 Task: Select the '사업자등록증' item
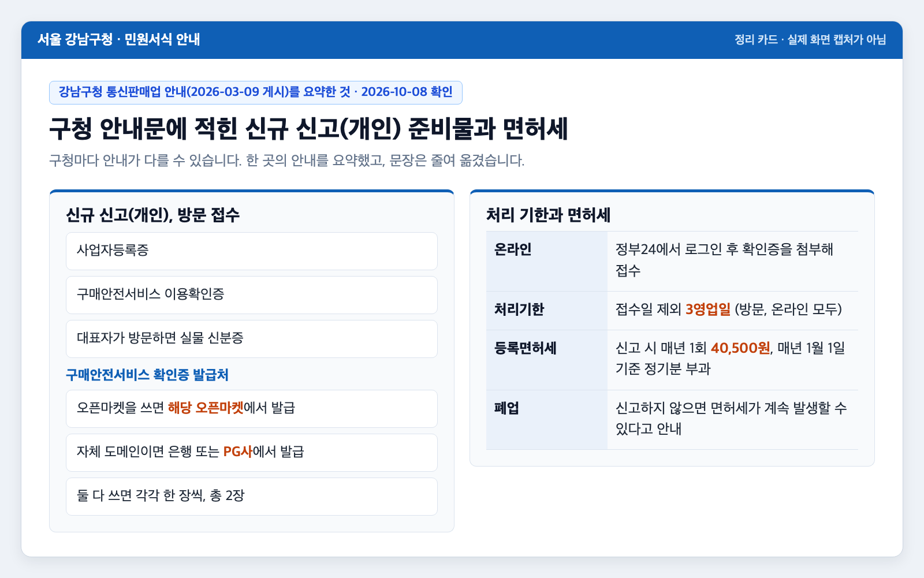(x=252, y=251)
